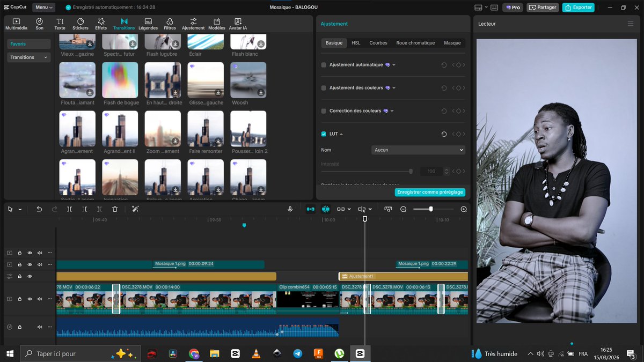Screen dimensions: 644x362
Task: Reset the LUT adjustment with its reset icon
Action: [444, 134]
